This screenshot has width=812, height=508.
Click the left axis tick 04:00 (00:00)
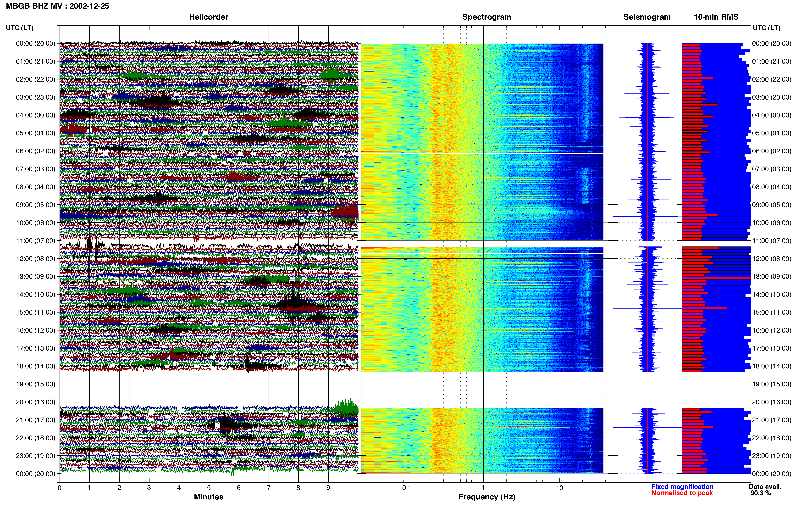coord(36,115)
